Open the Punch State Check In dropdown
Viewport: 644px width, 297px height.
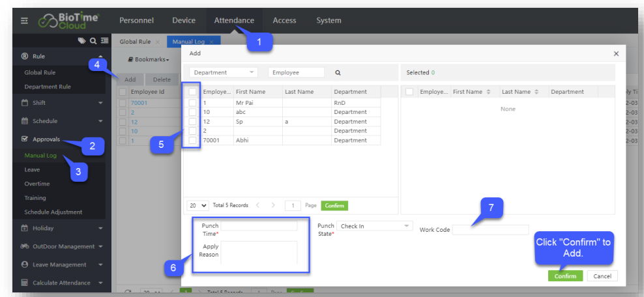pos(374,226)
